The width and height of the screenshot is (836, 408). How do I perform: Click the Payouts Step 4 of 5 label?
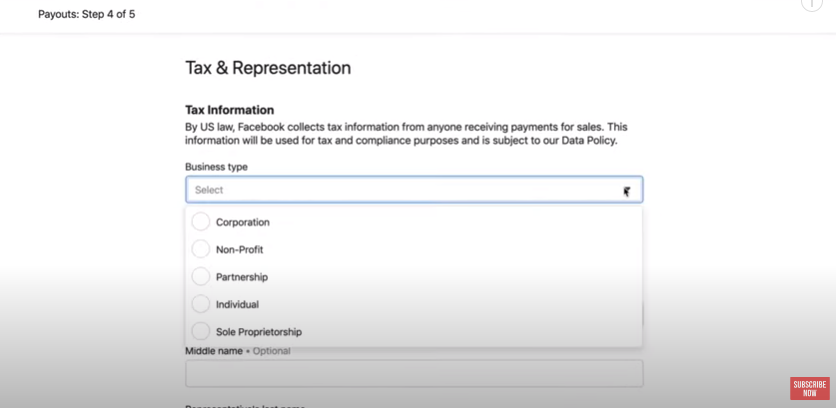point(86,14)
